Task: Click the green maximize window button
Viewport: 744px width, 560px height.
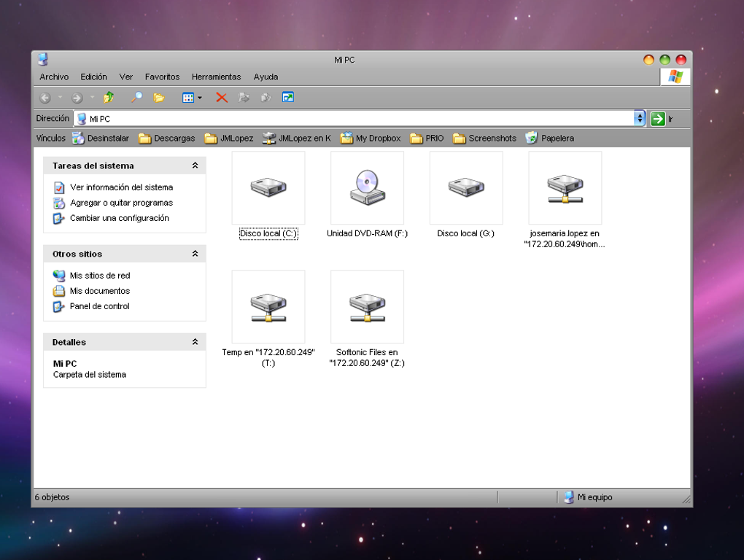Action: [x=664, y=60]
